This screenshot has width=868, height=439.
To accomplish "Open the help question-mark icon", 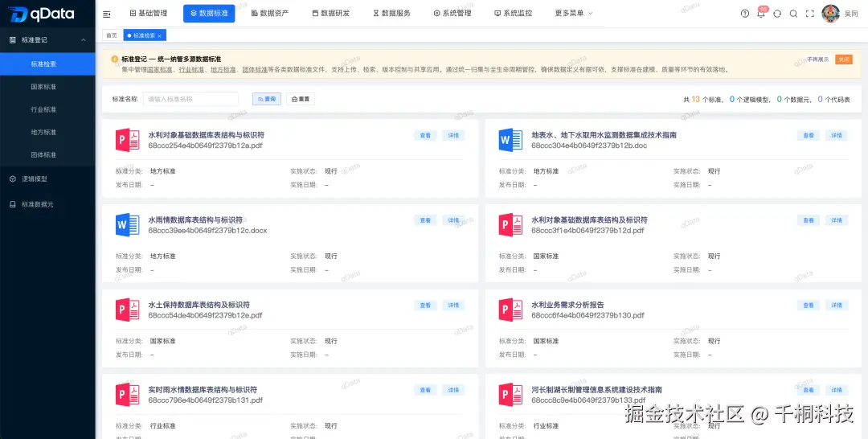I will pos(744,14).
